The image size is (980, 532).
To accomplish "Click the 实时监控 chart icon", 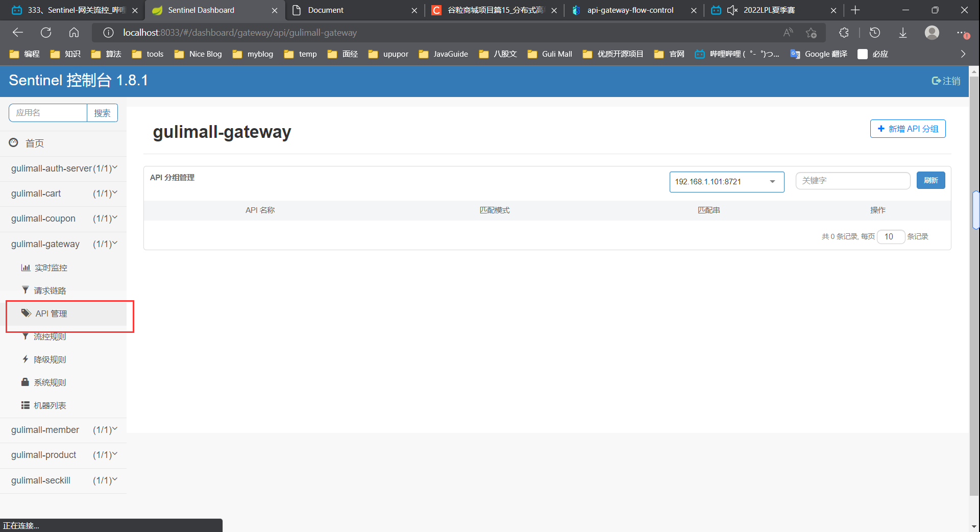I will click(26, 268).
